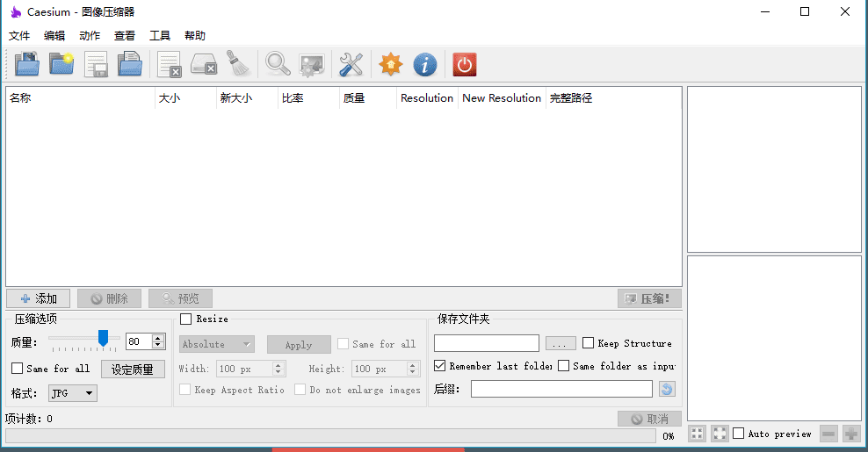Toggle Do not enlarge images checkbox
The width and height of the screenshot is (868, 452).
[x=300, y=390]
